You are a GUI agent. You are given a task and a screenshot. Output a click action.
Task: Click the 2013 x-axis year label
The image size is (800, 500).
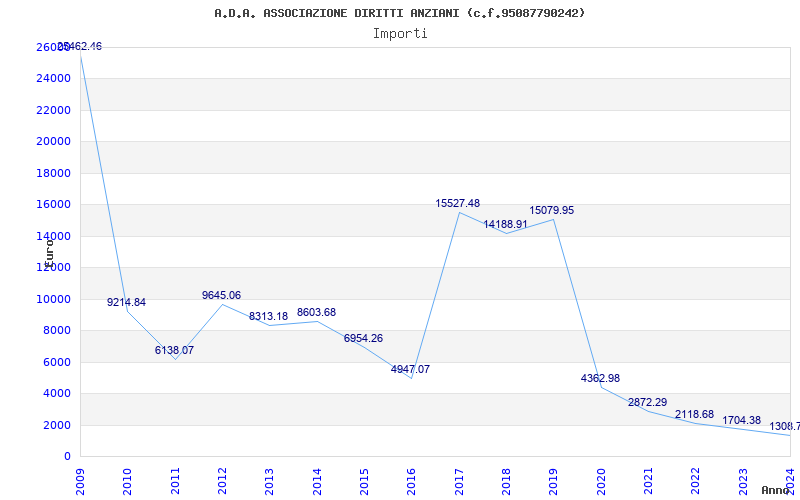269,482
